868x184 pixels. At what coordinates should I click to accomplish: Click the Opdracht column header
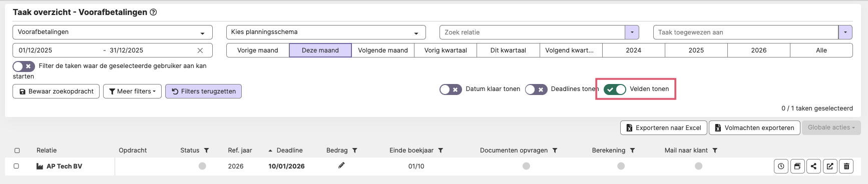tap(133, 150)
